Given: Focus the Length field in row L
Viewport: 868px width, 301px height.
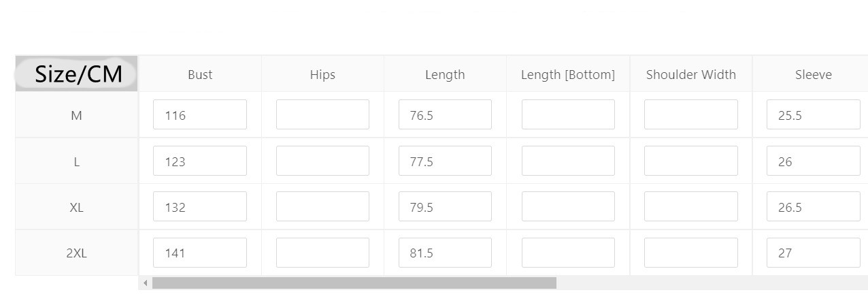Looking at the screenshot, I should tap(445, 161).
